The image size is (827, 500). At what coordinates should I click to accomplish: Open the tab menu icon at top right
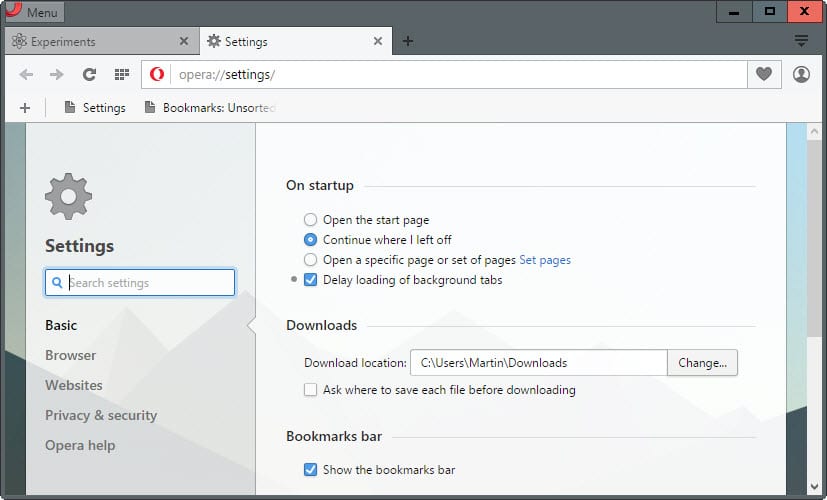click(801, 41)
